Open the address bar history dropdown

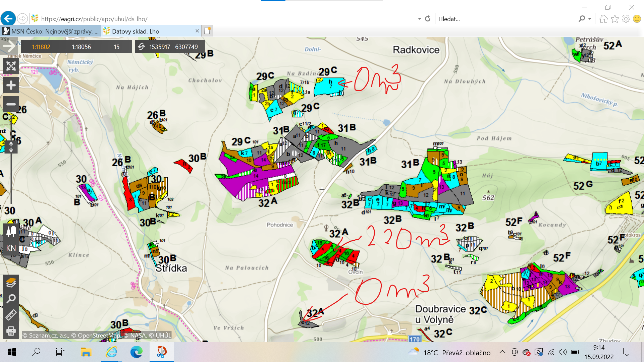[x=419, y=19]
